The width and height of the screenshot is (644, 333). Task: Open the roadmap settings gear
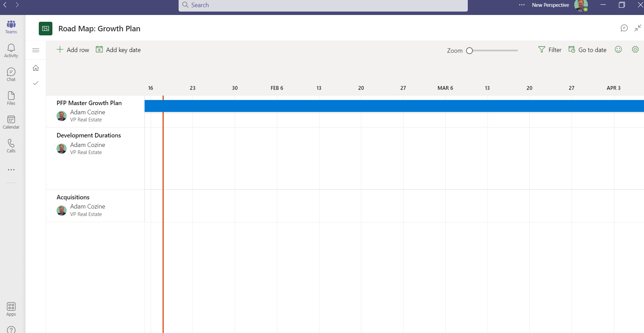pyautogui.click(x=635, y=49)
